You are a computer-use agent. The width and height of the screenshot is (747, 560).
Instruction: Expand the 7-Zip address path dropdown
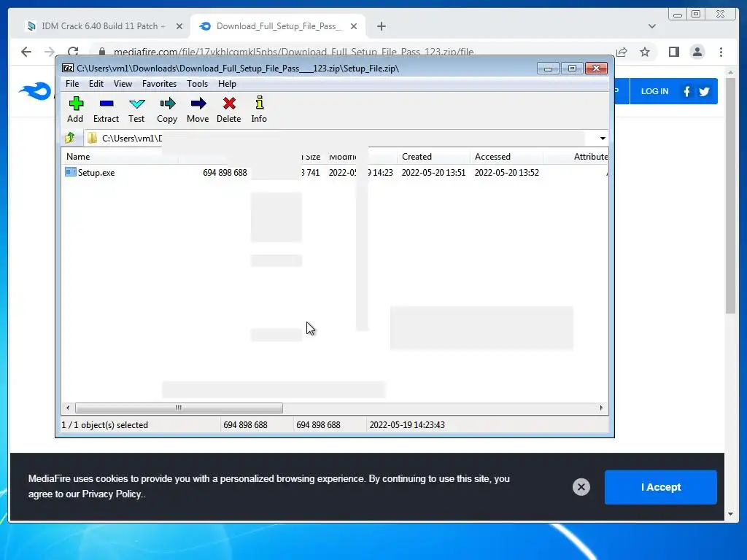click(603, 138)
